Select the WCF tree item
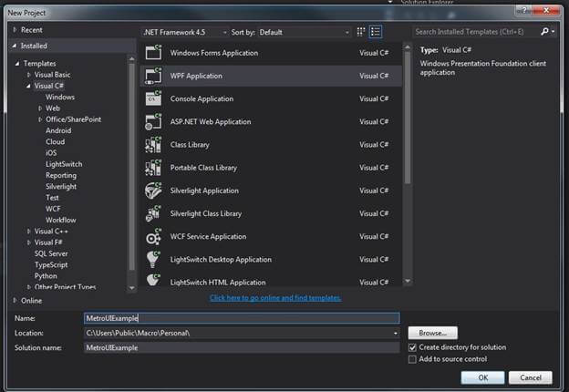Viewport: 569px width, 392px height. [53, 209]
